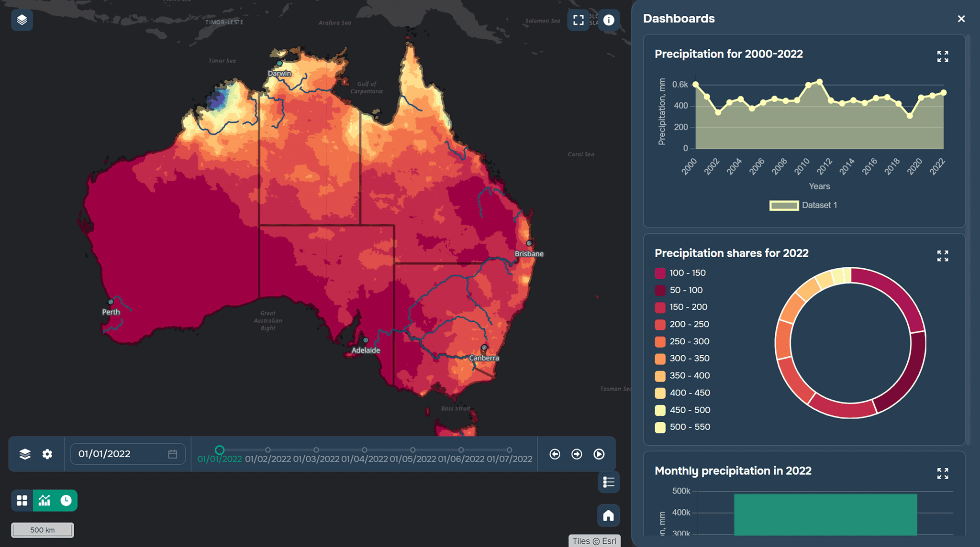
Task: Select the 01/04/2022 timeline marker
Action: tap(365, 450)
